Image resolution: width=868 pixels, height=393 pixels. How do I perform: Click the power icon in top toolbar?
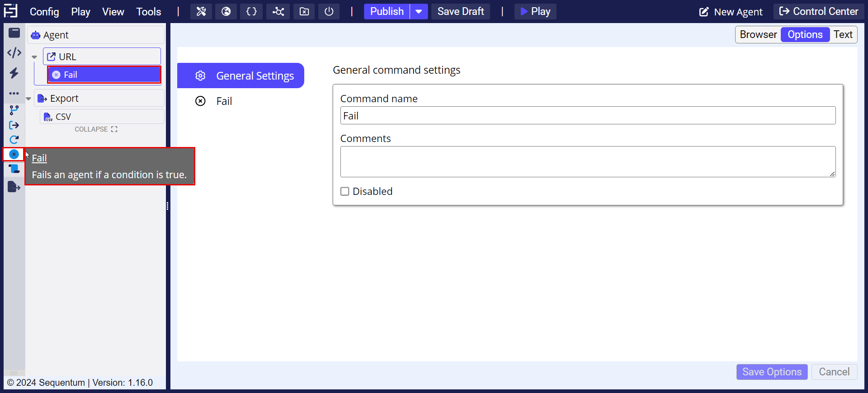tap(329, 12)
